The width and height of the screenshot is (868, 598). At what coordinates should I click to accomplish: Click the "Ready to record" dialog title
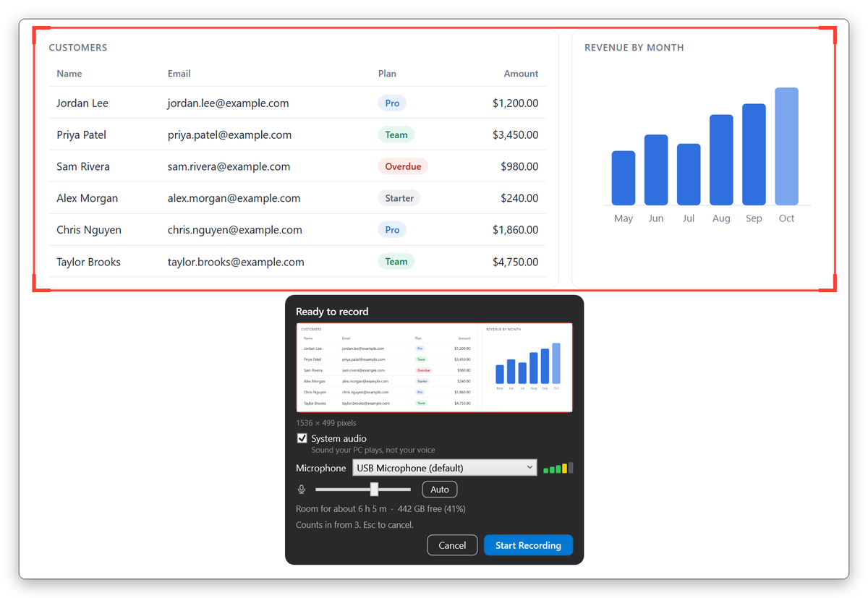[x=332, y=312]
